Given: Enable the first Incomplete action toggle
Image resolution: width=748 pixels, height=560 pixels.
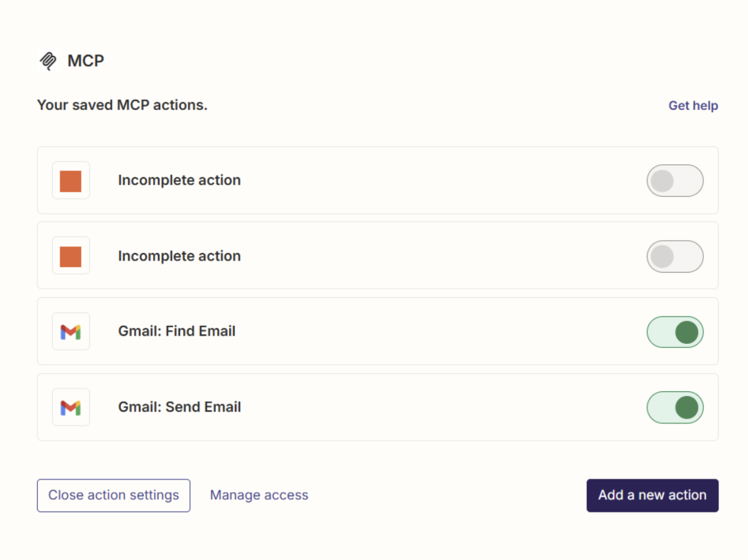Looking at the screenshot, I should point(675,180).
